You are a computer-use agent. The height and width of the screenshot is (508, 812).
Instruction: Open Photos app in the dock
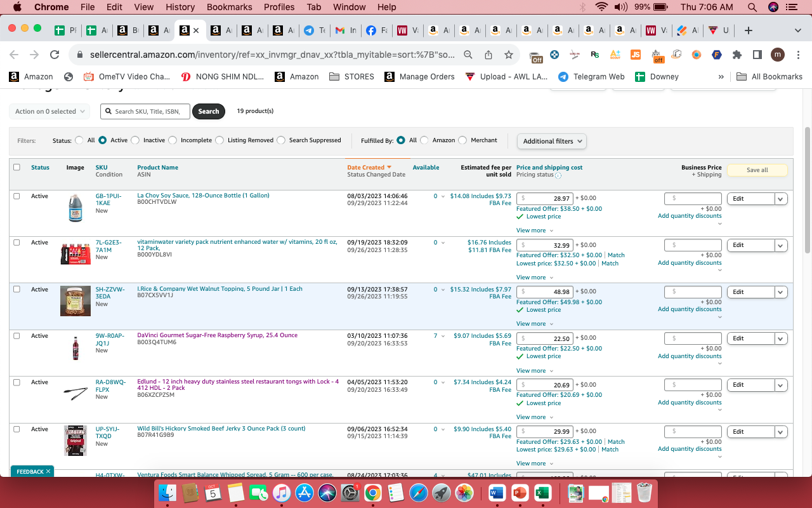[x=464, y=492]
